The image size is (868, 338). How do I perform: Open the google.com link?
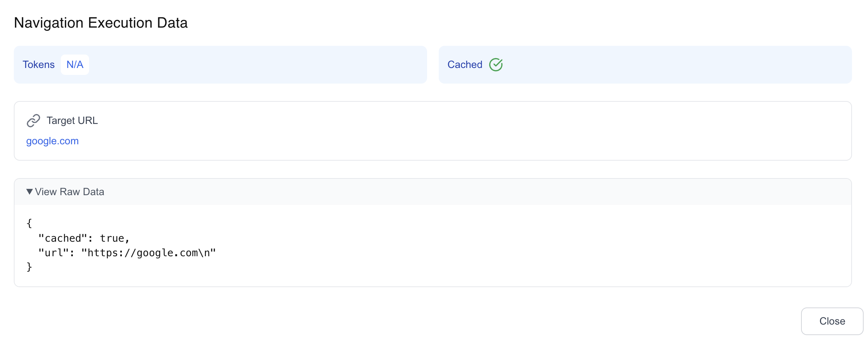pyautogui.click(x=52, y=141)
